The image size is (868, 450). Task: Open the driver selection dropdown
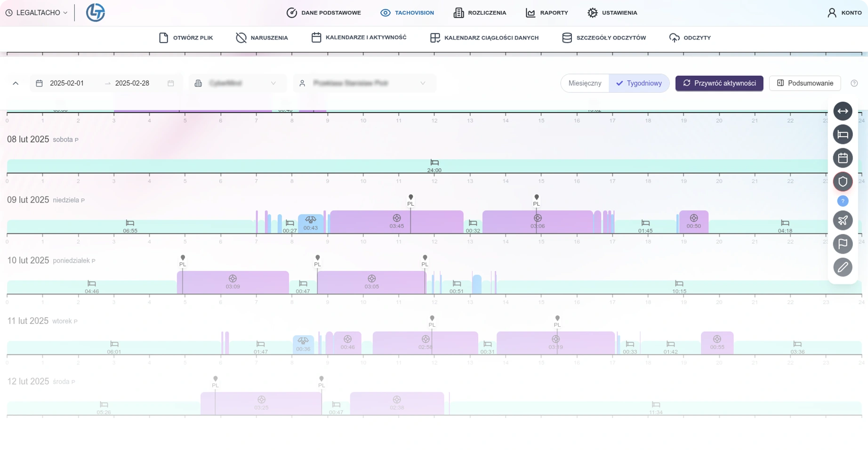click(364, 83)
